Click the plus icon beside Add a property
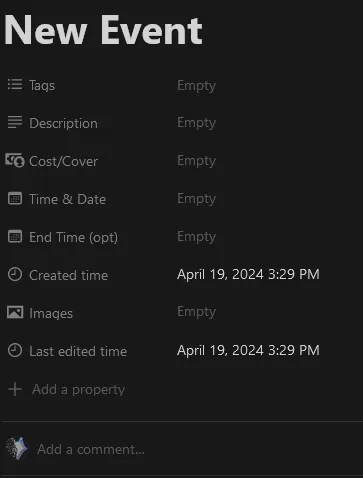Viewport: 363px width, 478px height. pyautogui.click(x=15, y=389)
